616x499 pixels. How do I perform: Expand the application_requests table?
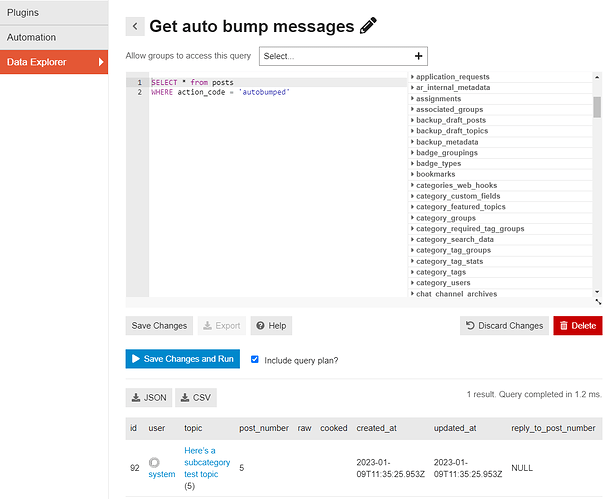pyautogui.click(x=500, y=77)
